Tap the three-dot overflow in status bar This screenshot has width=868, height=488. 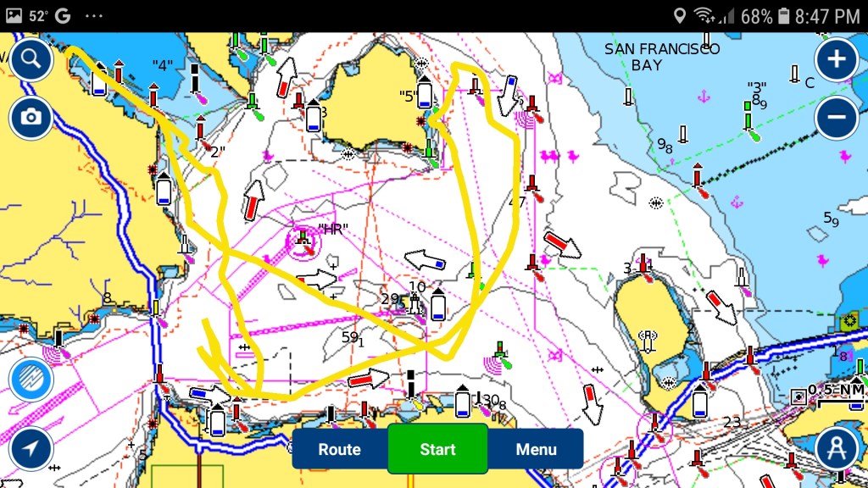click(94, 16)
